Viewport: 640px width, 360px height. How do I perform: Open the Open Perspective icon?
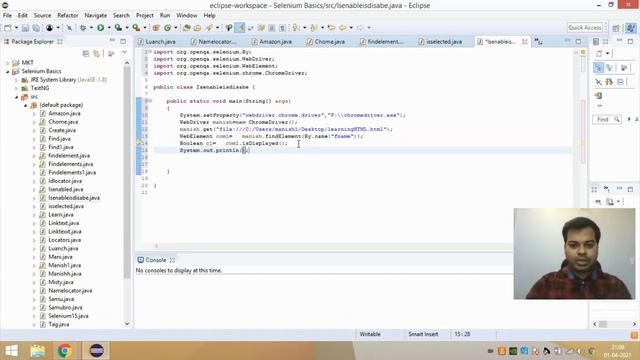click(x=616, y=28)
